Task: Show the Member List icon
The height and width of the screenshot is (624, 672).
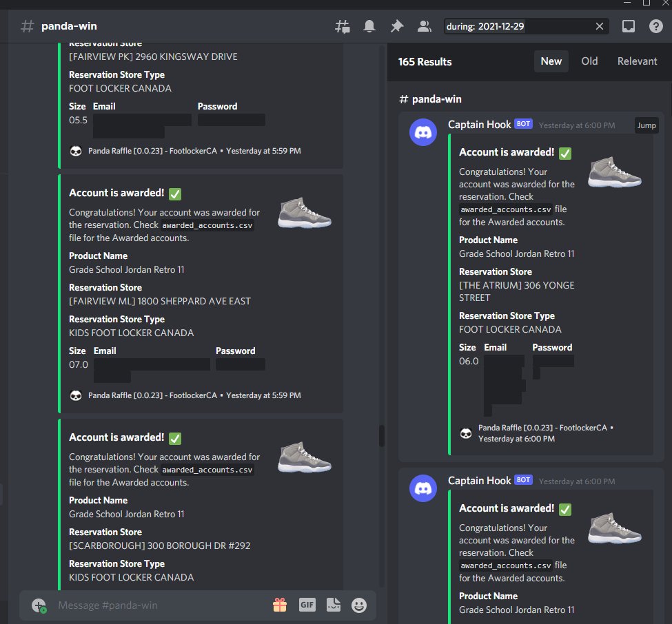Action: [425, 25]
